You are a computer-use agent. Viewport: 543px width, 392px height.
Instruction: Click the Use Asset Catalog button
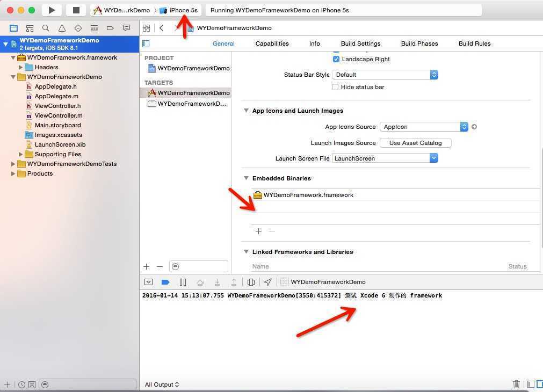pos(415,143)
